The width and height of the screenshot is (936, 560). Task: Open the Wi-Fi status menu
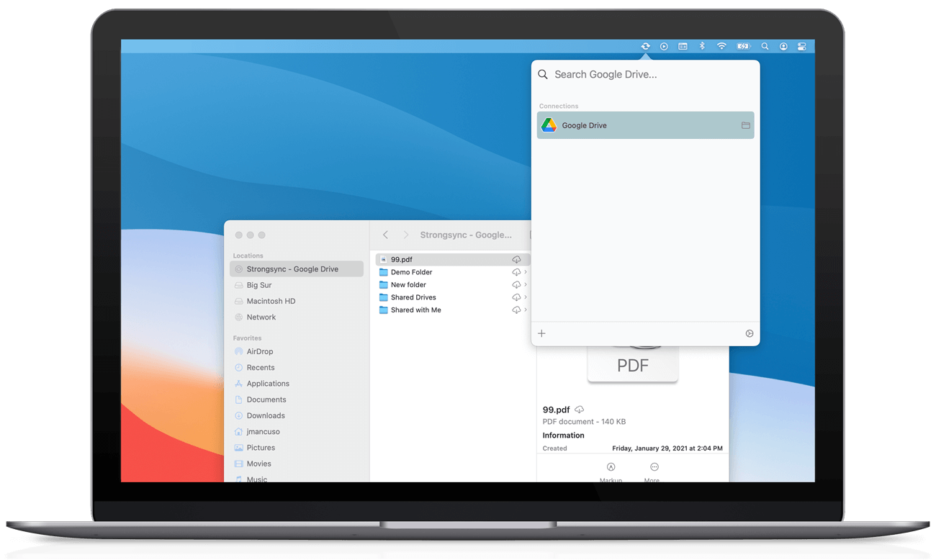[721, 46]
